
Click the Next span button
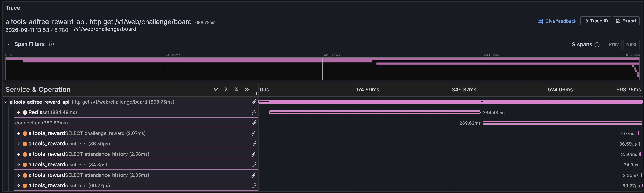coord(631,44)
